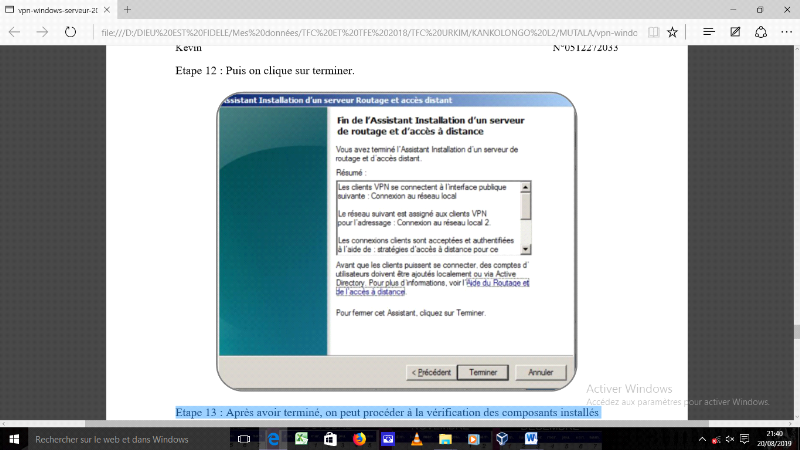Open the Action Center notifications icon
The image size is (800, 450).
[x=744, y=439]
